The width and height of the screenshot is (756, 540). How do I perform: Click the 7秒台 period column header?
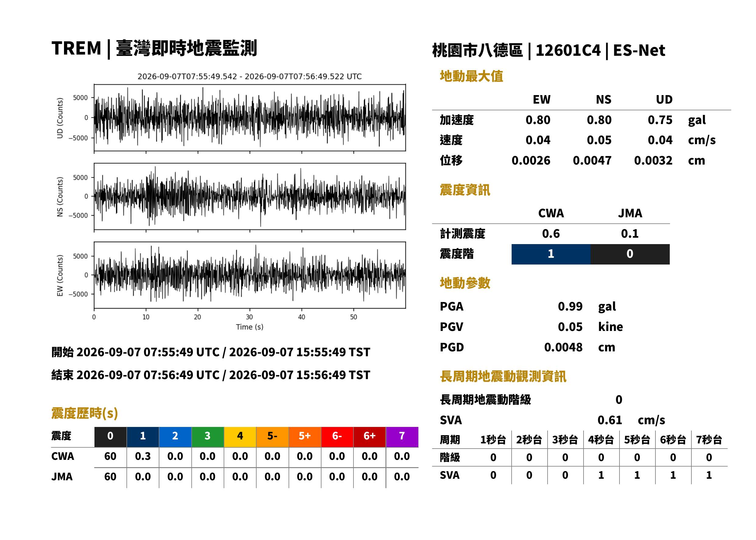709,439
